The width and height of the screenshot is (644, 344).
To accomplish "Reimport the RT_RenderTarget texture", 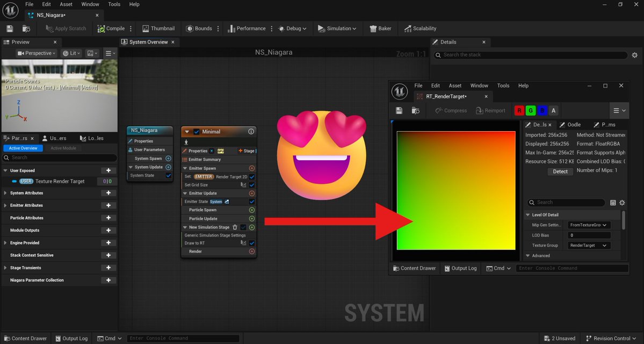I will (x=490, y=110).
